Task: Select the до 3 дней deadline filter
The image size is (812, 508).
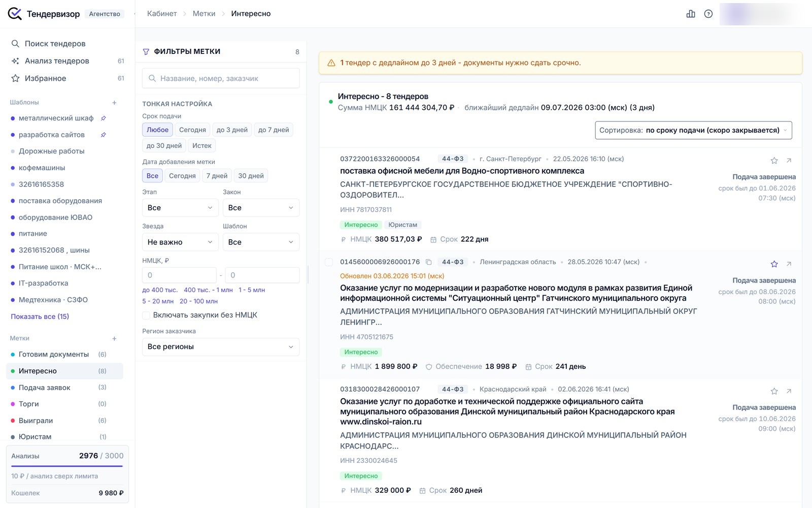Action: (232, 130)
